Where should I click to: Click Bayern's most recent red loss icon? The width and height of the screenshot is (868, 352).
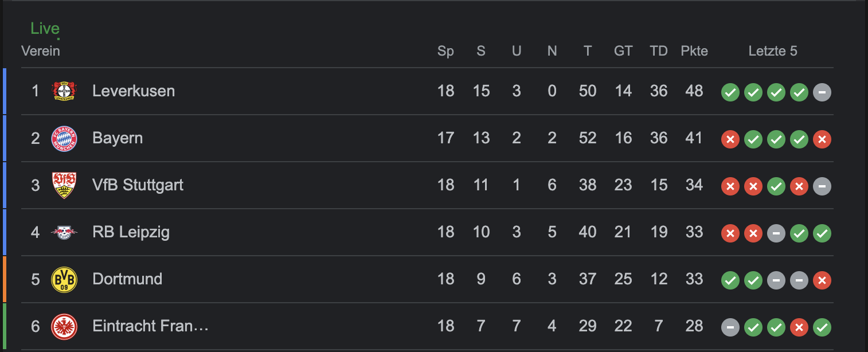pyautogui.click(x=822, y=139)
